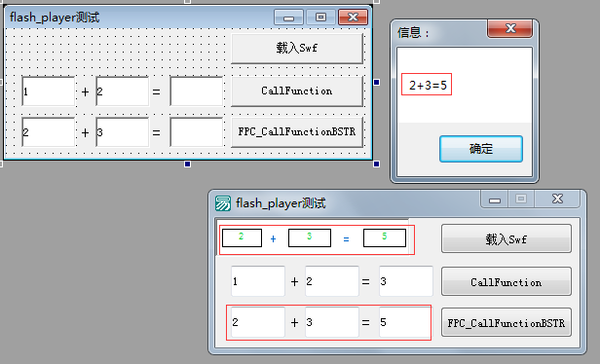600x364 pixels.
Task: Click the running window's application icon
Action: click(223, 203)
